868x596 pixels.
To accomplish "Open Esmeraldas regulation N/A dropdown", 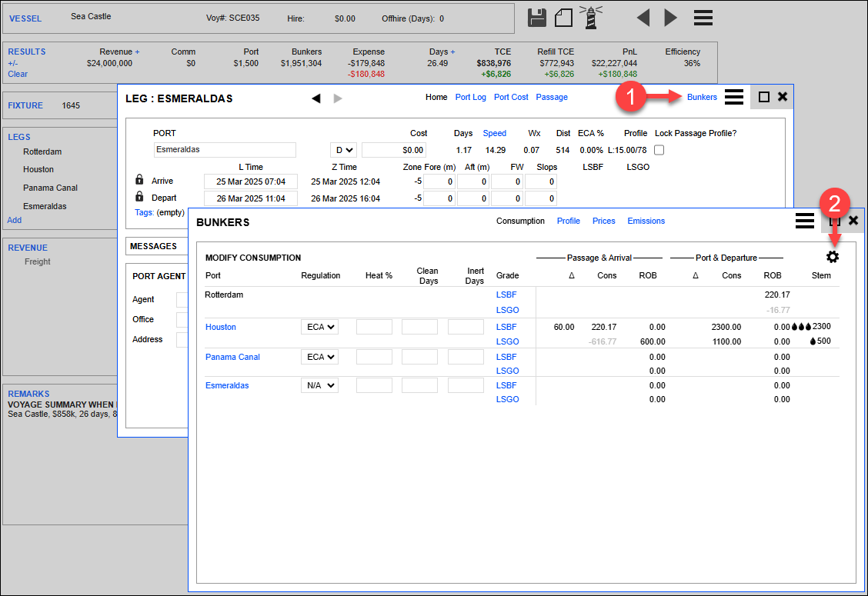I will click(x=319, y=385).
